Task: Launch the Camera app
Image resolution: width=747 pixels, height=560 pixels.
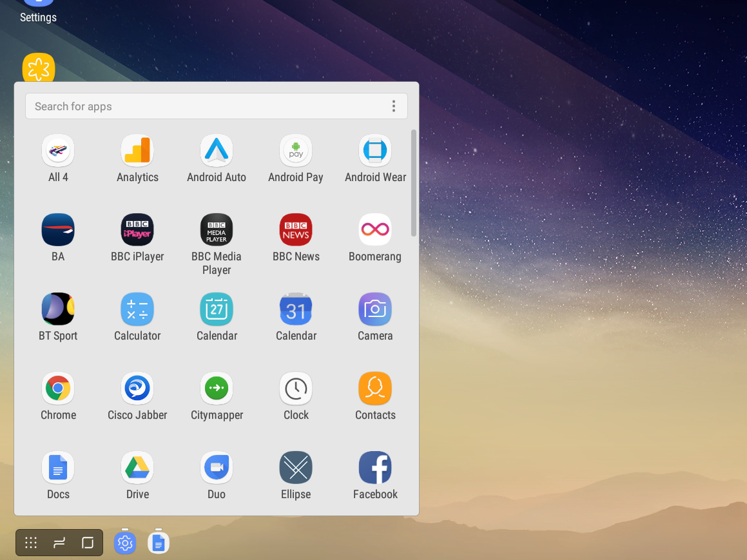Action: pos(375,309)
